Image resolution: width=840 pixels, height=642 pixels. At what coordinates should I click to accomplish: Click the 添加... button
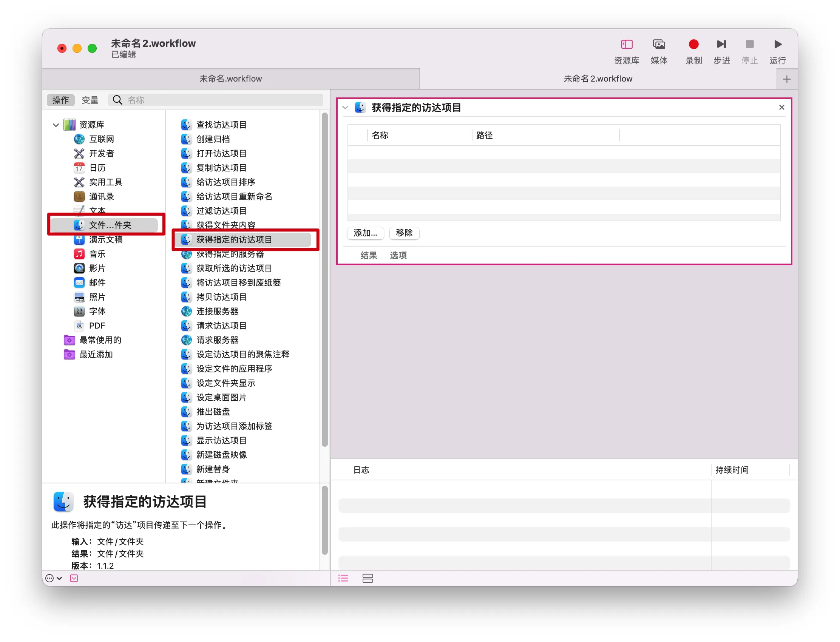365,233
